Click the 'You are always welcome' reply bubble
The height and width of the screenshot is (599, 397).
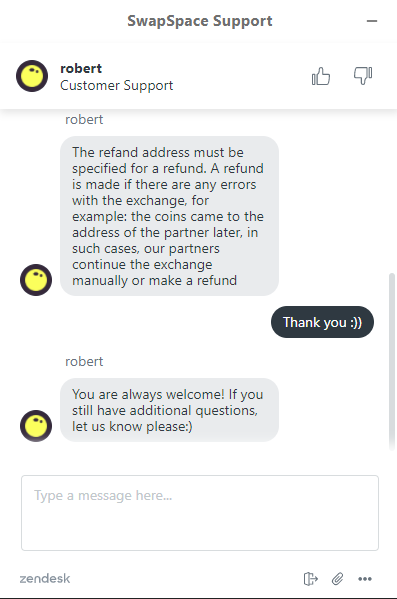click(169, 410)
